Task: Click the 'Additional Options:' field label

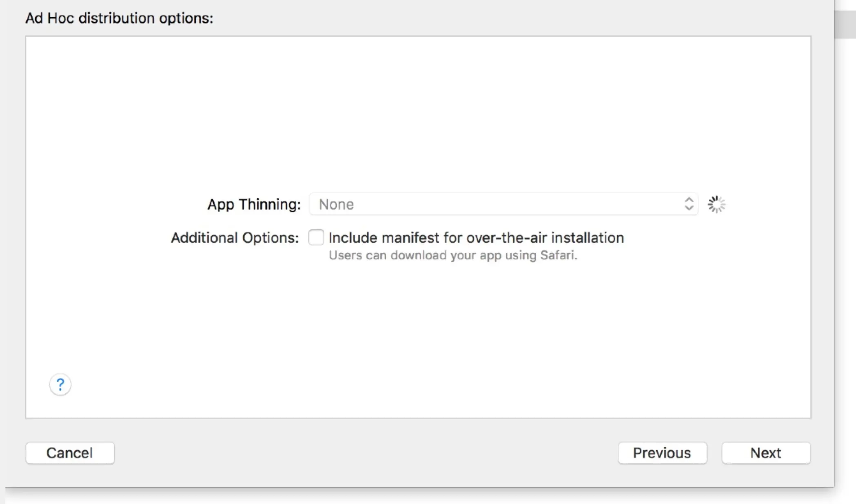Action: point(235,238)
